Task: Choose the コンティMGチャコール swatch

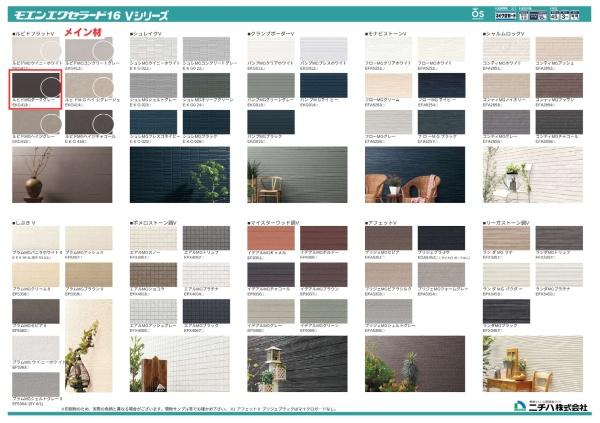Action: tap(559, 122)
